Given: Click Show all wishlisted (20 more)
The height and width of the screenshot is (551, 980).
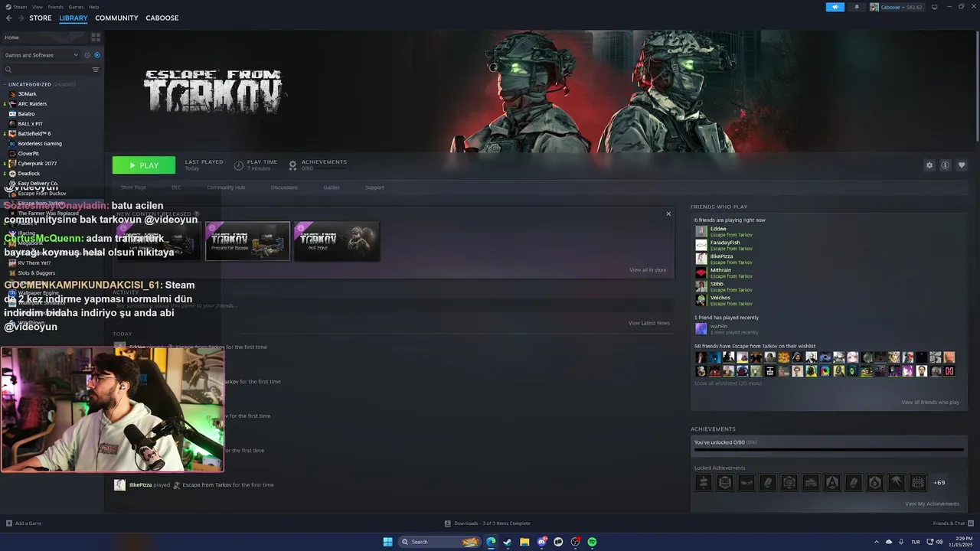Looking at the screenshot, I should 728,383.
